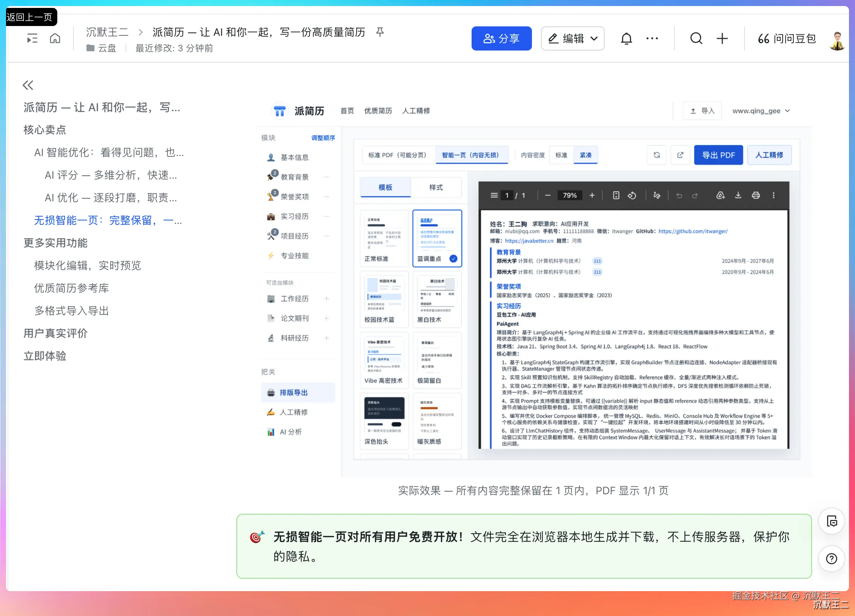Open the user avatar menu
Viewport: 855px width, 616px height.
pos(837,41)
